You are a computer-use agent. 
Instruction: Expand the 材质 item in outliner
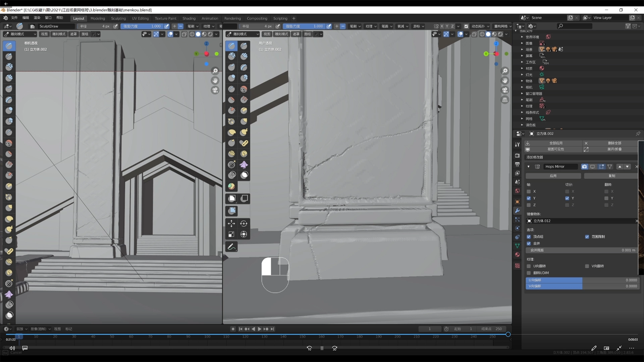pos(522,68)
